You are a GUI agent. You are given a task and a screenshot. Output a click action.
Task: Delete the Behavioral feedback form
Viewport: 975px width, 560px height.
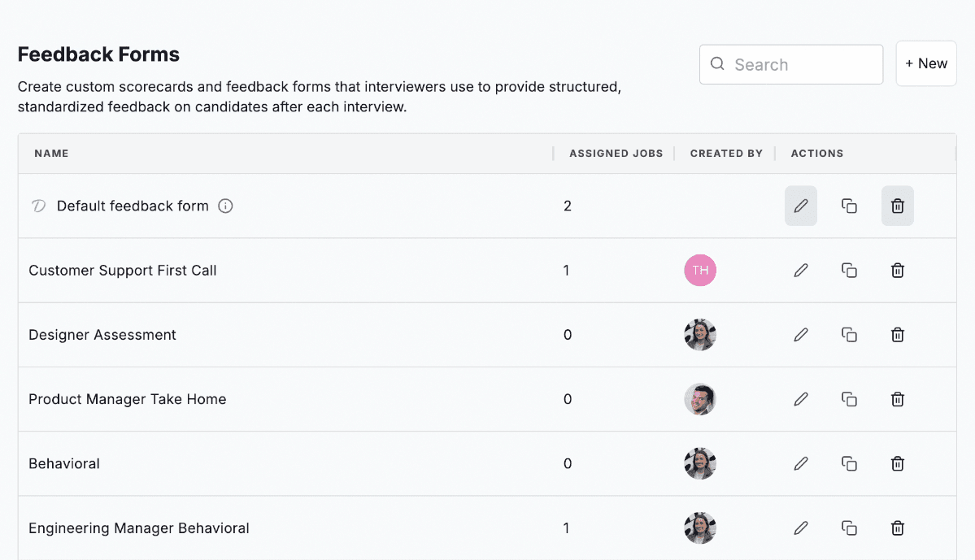(x=898, y=464)
